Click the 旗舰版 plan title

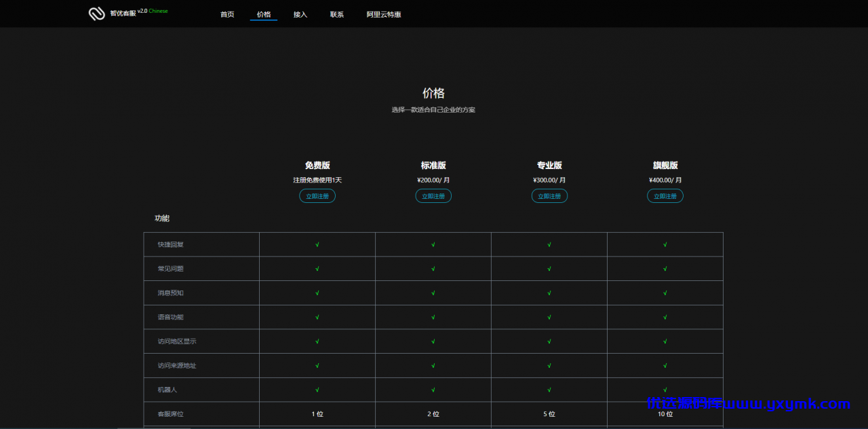(665, 166)
